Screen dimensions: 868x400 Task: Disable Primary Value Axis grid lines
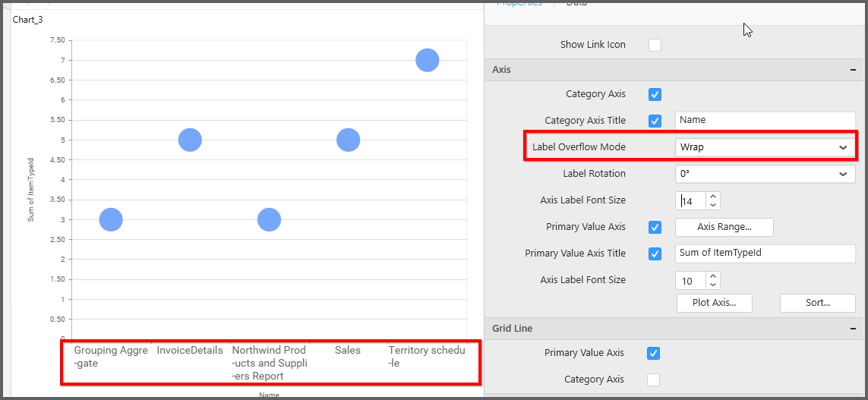(x=654, y=353)
